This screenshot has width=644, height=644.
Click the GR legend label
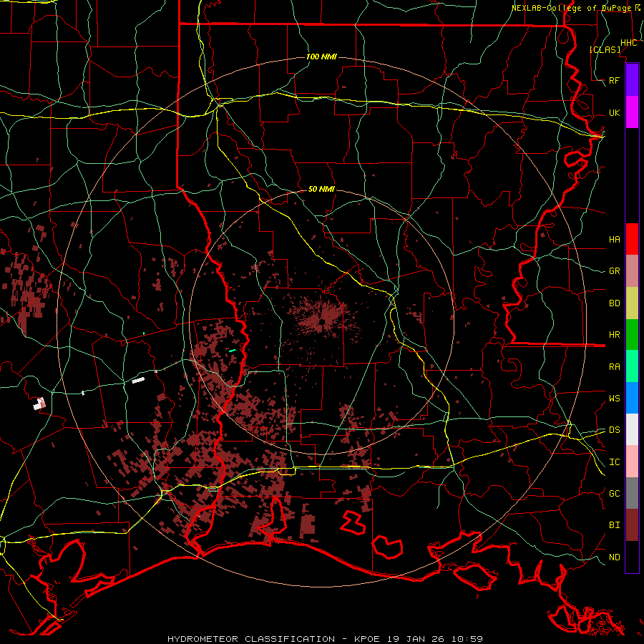615,271
